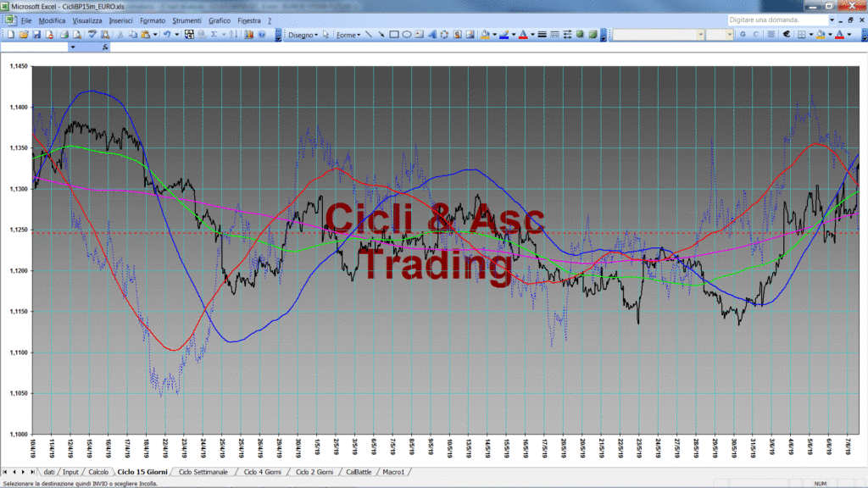Switch to the Input sheet tab
Screen dimensions: 868x488
tap(70, 472)
